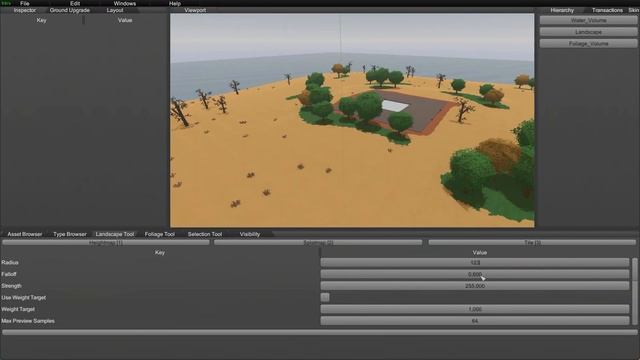Viewport: 640px width, 360px height.
Task: Click the "Max Preview Samples" label
Action: 28,321
